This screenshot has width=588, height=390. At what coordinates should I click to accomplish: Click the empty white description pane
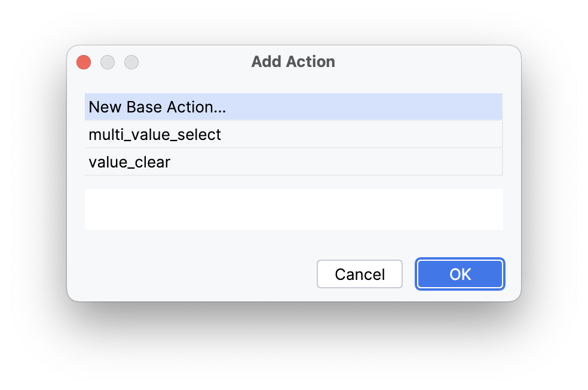[x=293, y=209]
